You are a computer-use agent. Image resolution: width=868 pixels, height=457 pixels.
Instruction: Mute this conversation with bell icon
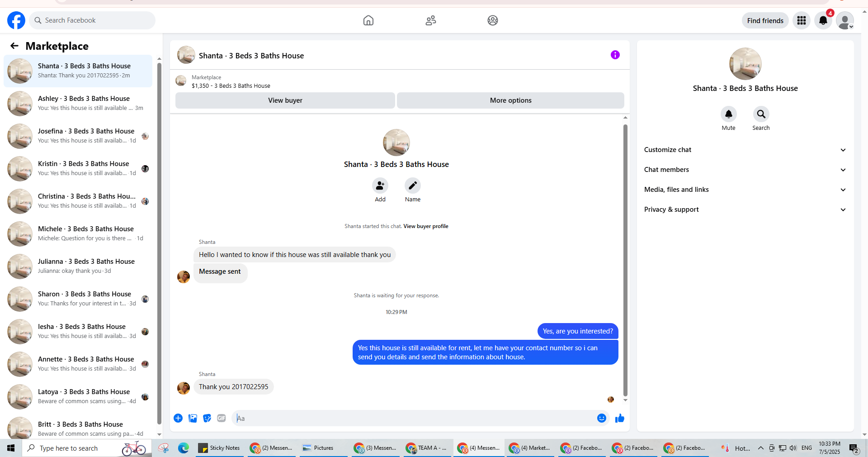tap(728, 114)
